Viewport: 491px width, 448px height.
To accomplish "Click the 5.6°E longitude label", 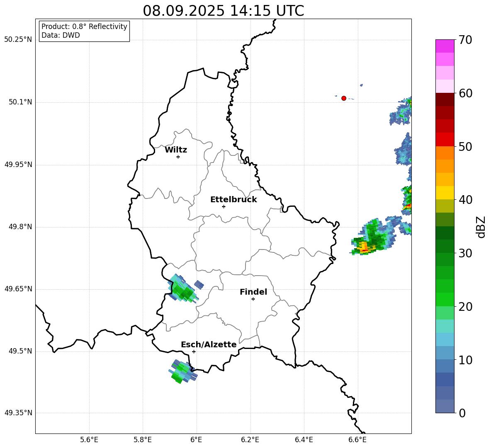I will [89, 440].
